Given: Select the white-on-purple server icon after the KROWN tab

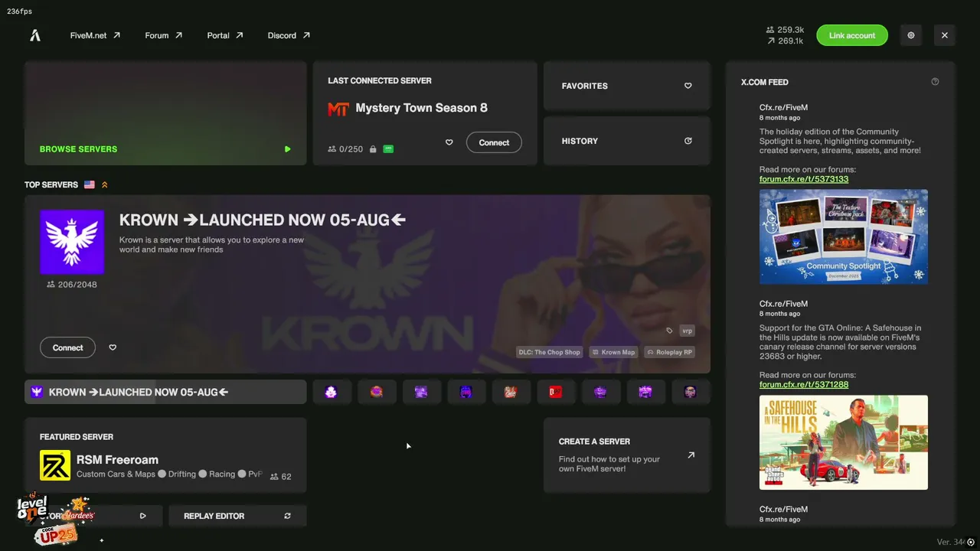Looking at the screenshot, I should [x=331, y=392].
